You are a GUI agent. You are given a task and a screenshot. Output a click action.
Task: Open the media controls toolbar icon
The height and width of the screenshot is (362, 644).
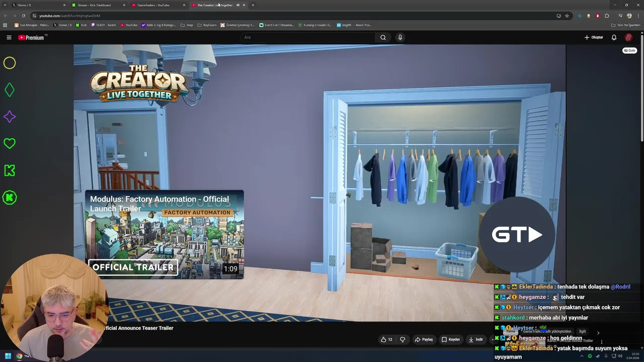tap(620, 16)
